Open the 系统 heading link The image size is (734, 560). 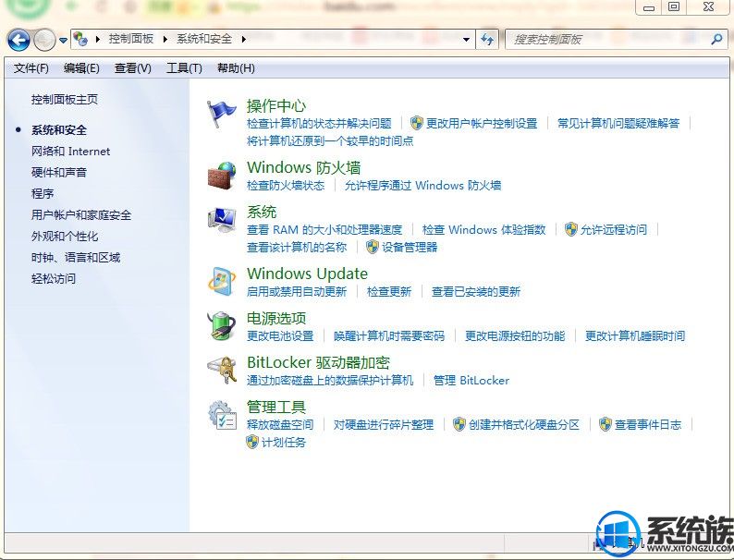262,212
